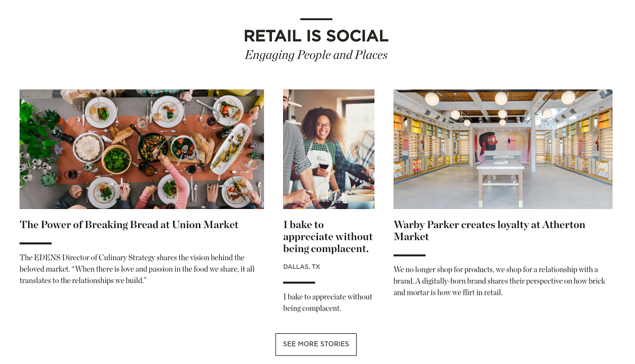
Task: Click the 'Retail Is Social' section heading
Action: coord(316,36)
